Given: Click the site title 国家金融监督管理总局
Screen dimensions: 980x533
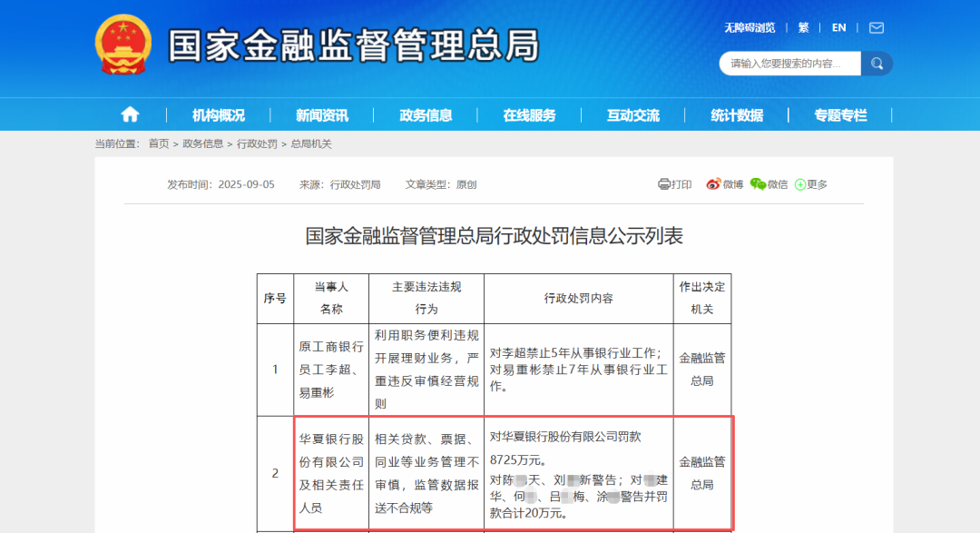Looking at the screenshot, I should tap(353, 45).
